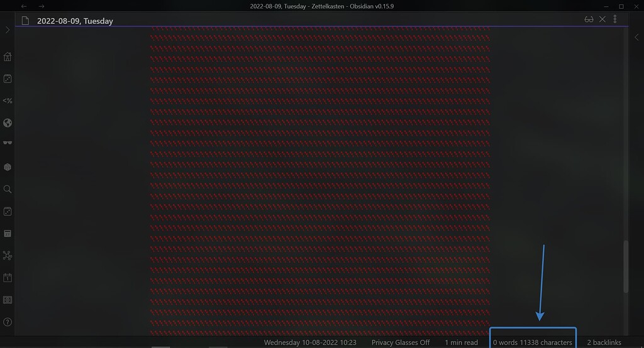644x348 pixels.
Task: Open the vault camera-like ribbon icon
Action: 8,300
